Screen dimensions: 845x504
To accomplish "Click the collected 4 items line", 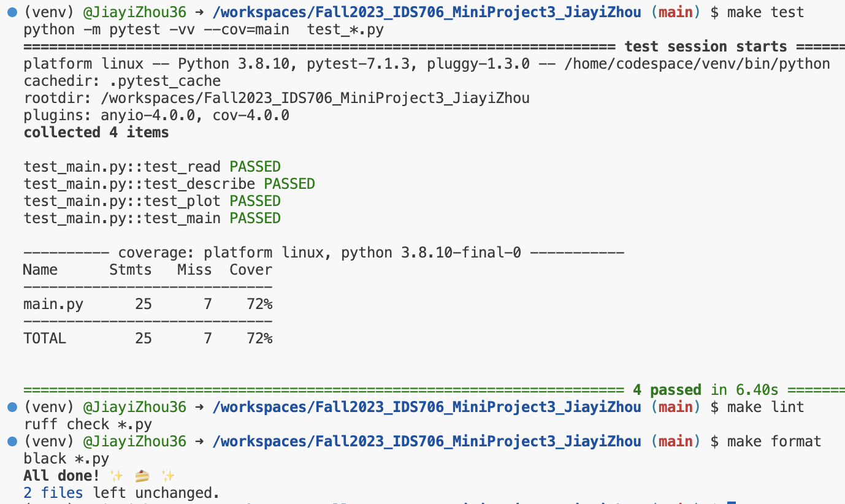I will (95, 132).
